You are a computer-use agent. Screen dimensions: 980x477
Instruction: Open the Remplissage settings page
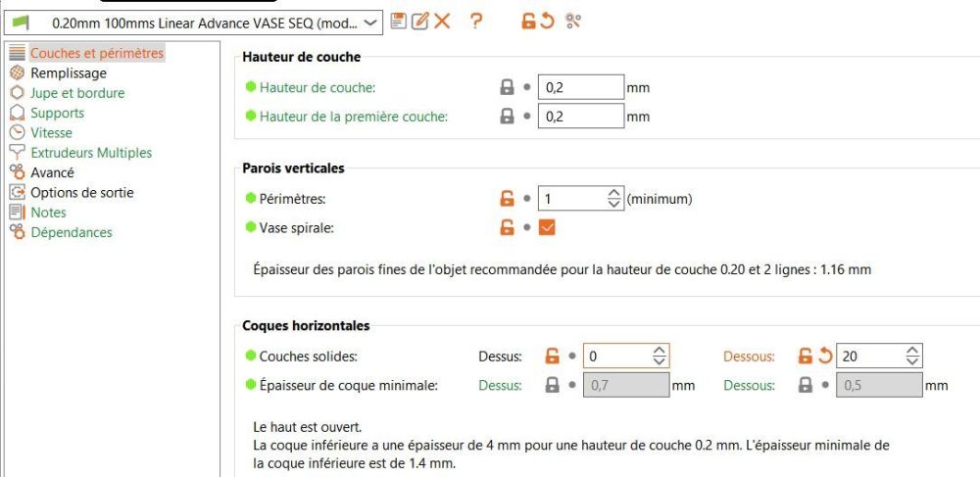[69, 72]
